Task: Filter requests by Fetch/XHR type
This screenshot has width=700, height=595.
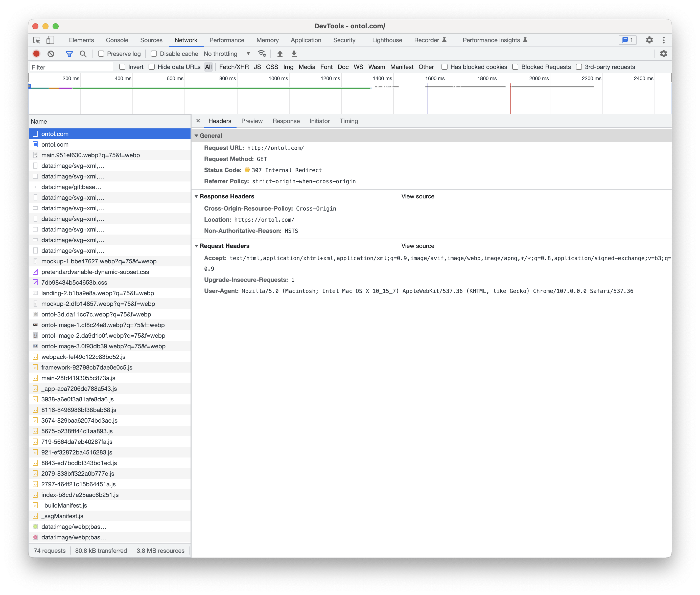Action: (234, 67)
